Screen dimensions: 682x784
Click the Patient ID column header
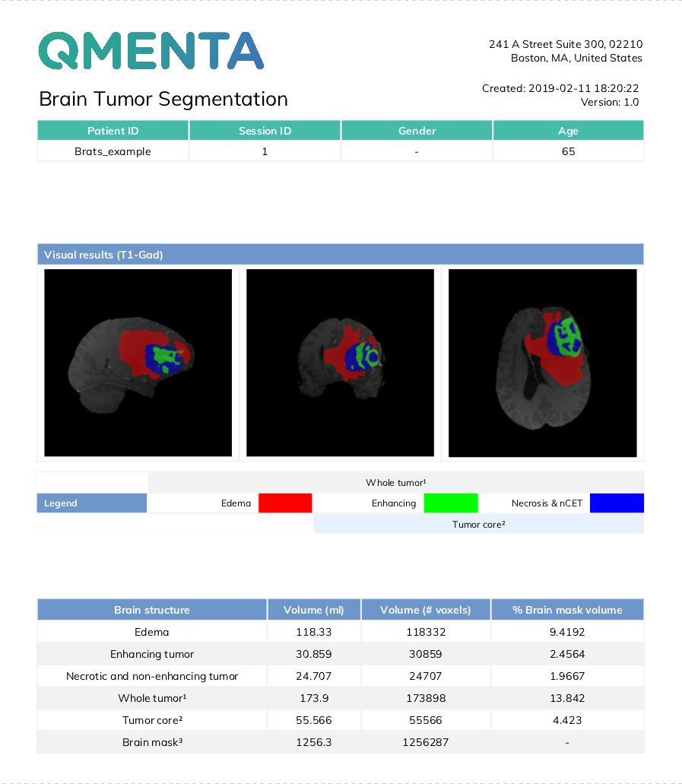coord(113,131)
